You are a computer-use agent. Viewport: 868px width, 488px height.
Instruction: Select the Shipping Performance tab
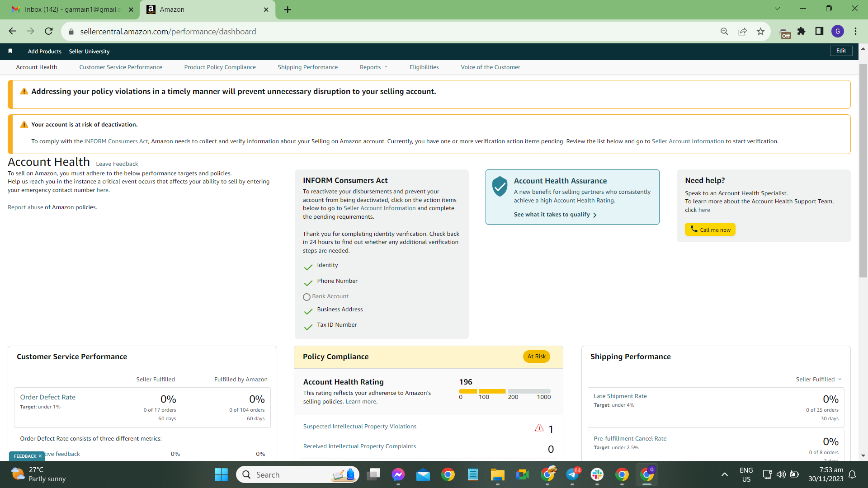click(x=308, y=67)
